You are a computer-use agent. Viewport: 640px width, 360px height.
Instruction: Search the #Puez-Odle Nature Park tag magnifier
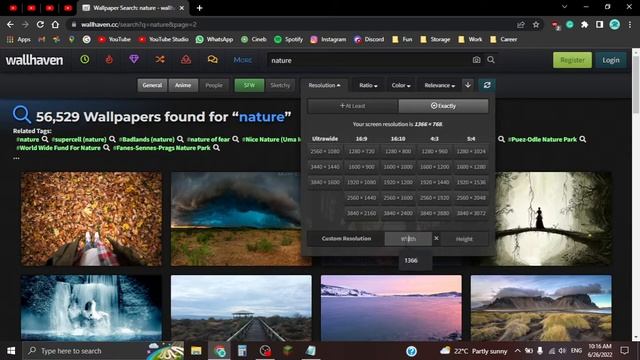(x=582, y=139)
